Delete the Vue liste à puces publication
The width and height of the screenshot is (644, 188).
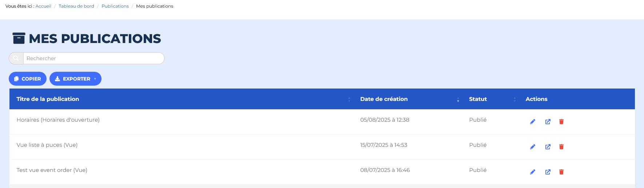tap(561, 147)
